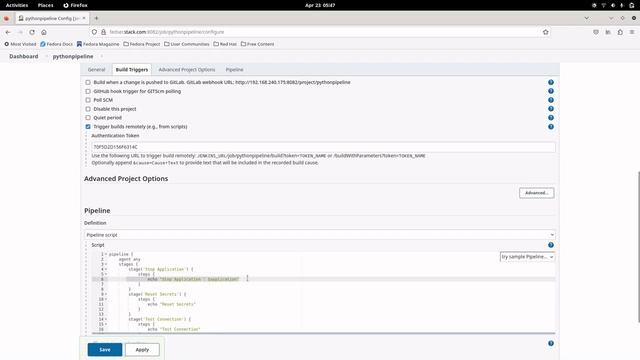Open the Places menu
The height and width of the screenshot is (360, 640).
45,5
